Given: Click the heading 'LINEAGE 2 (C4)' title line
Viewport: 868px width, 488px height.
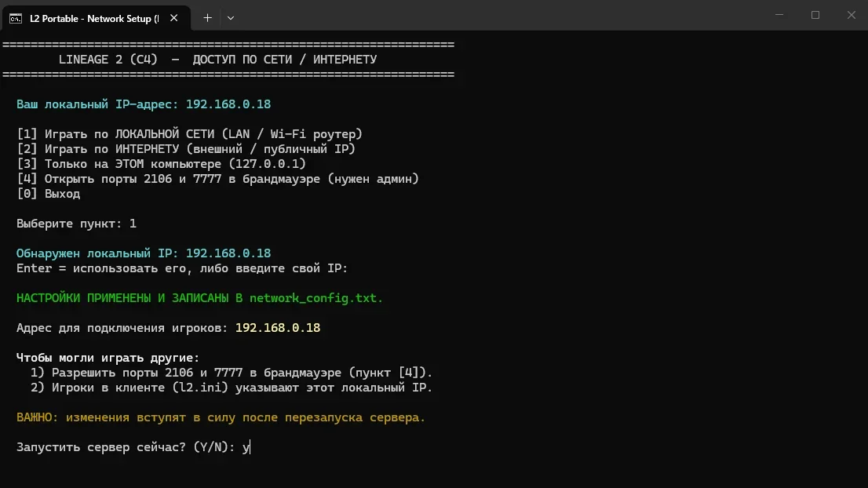Looking at the screenshot, I should (217, 60).
